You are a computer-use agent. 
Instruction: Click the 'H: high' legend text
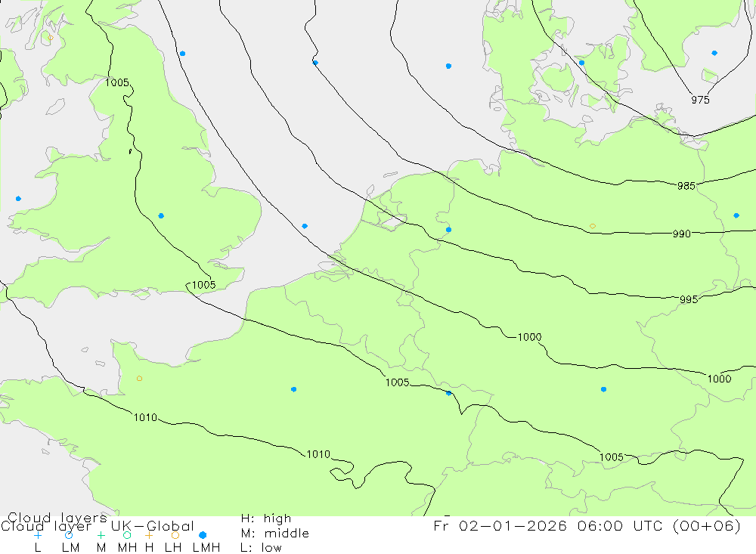pos(266,518)
